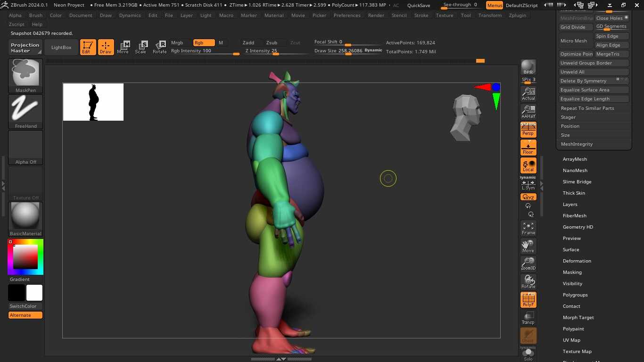The height and width of the screenshot is (362, 644).
Task: Expand the Deformation subpalette
Action: coord(577,261)
